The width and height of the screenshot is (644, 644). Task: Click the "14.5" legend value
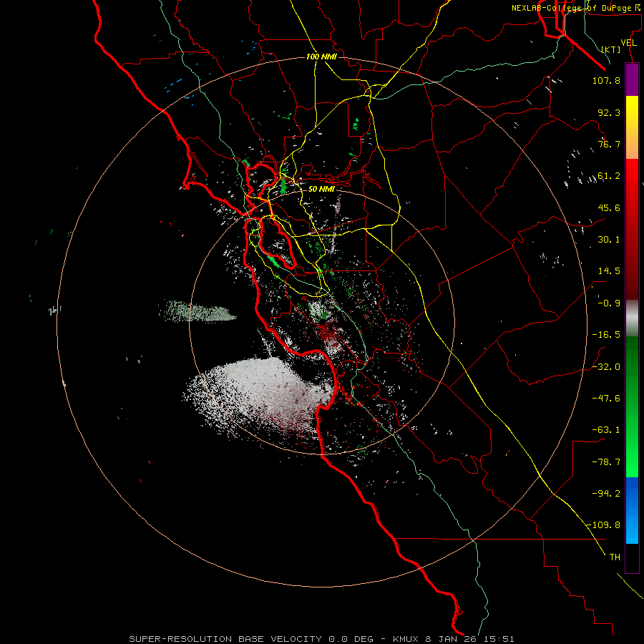(x=609, y=271)
